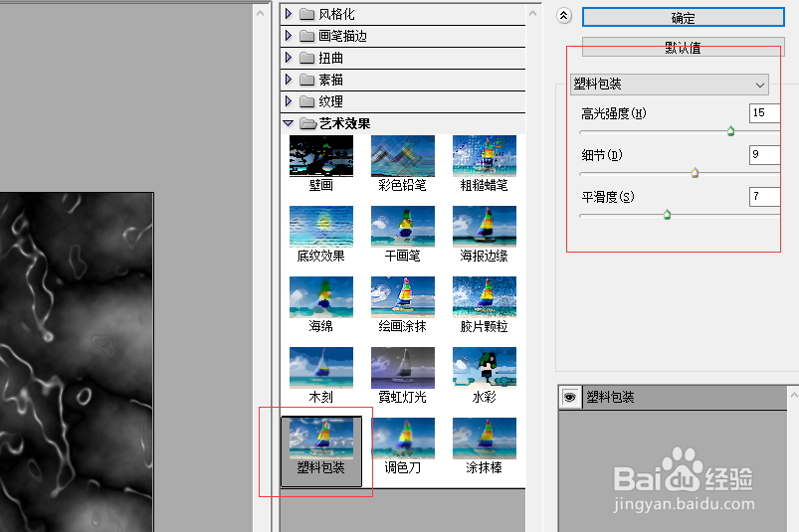Adjust the 平滑度 slider handle
The width and height of the screenshot is (799, 532).
point(667,215)
